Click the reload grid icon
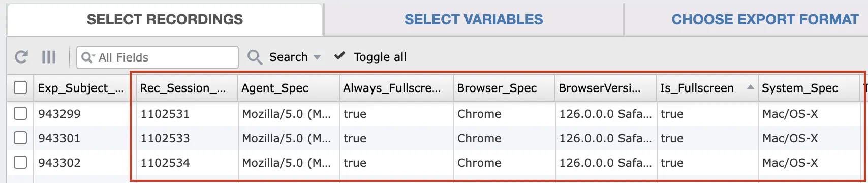The width and height of the screenshot is (868, 183). click(21, 57)
